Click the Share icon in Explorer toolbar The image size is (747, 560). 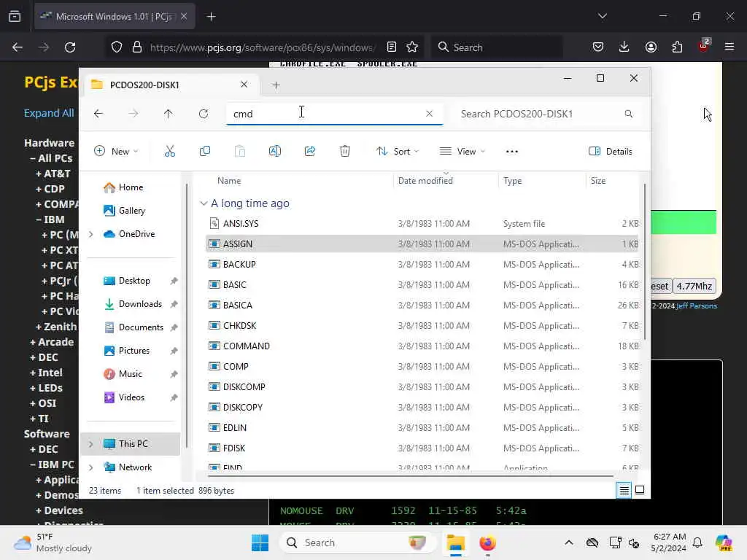[x=309, y=152]
